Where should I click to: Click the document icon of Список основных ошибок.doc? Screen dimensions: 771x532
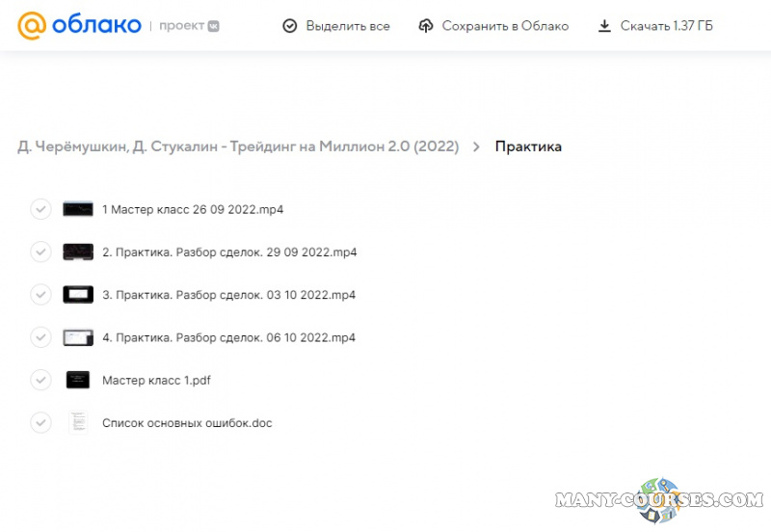77,422
